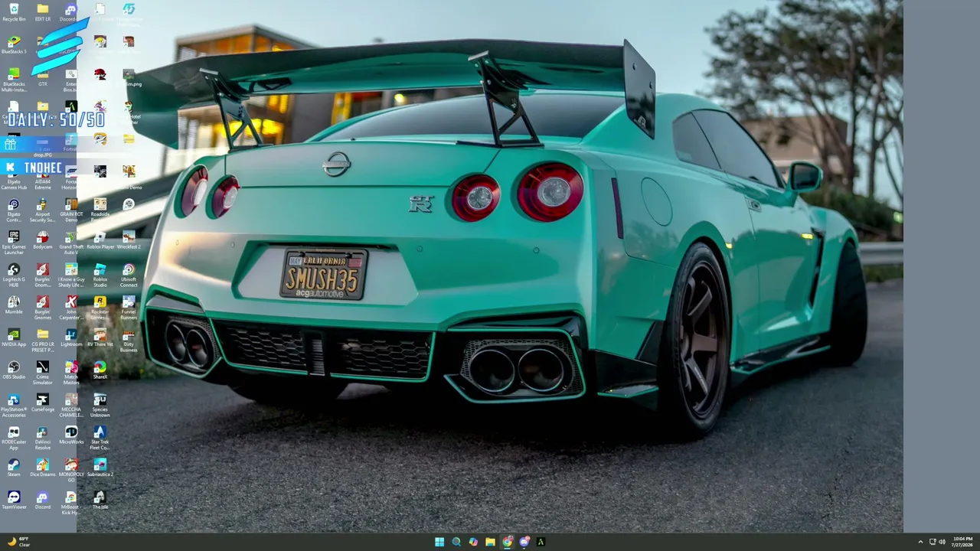Open the Rockstar Games Launcher icon
The image size is (980, 551).
pyautogui.click(x=100, y=307)
